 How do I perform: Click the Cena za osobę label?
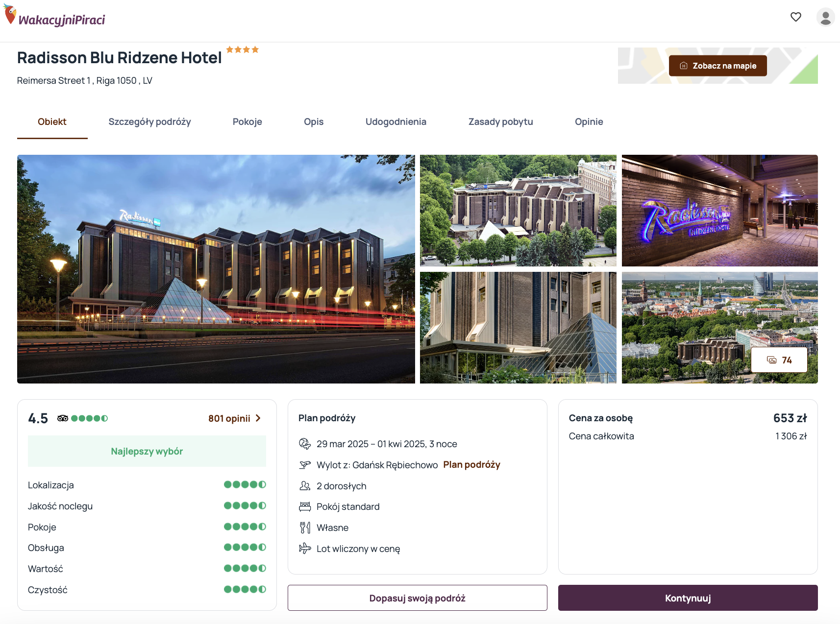point(601,418)
